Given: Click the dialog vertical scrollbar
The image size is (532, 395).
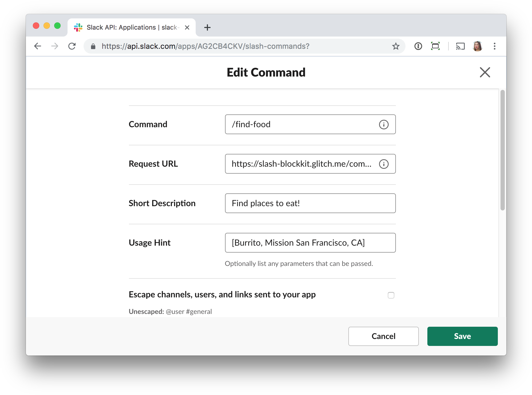Looking at the screenshot, I should coord(502,150).
